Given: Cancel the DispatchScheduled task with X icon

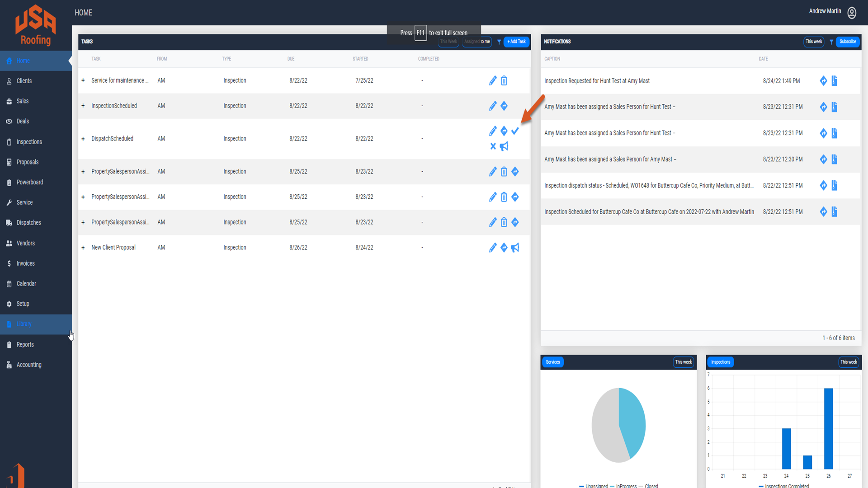Looking at the screenshot, I should (x=493, y=146).
